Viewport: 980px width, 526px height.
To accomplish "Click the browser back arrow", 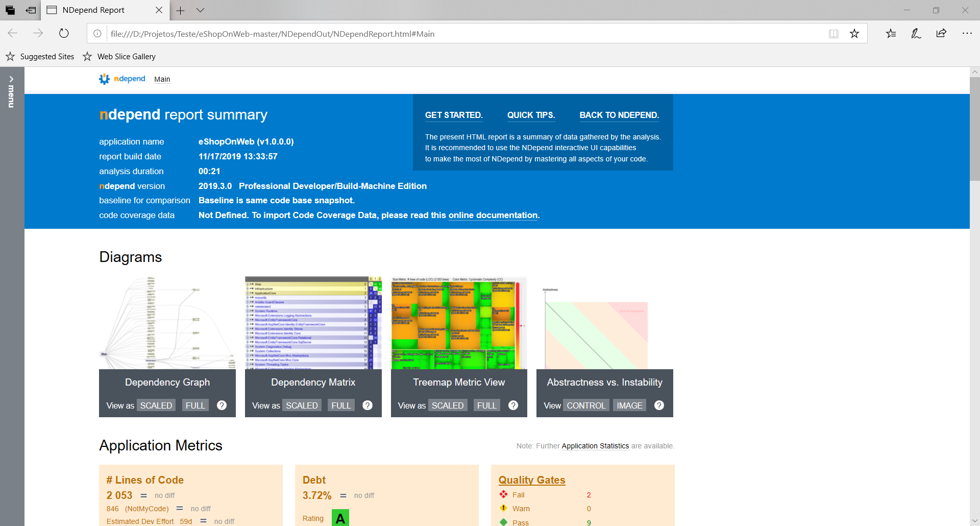I will click(x=13, y=34).
